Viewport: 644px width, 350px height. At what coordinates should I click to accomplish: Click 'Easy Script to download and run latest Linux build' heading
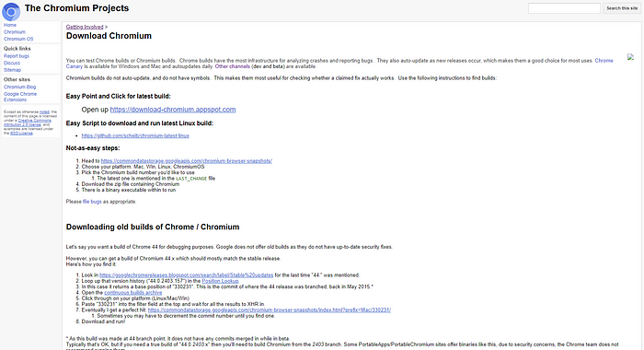pyautogui.click(x=140, y=123)
